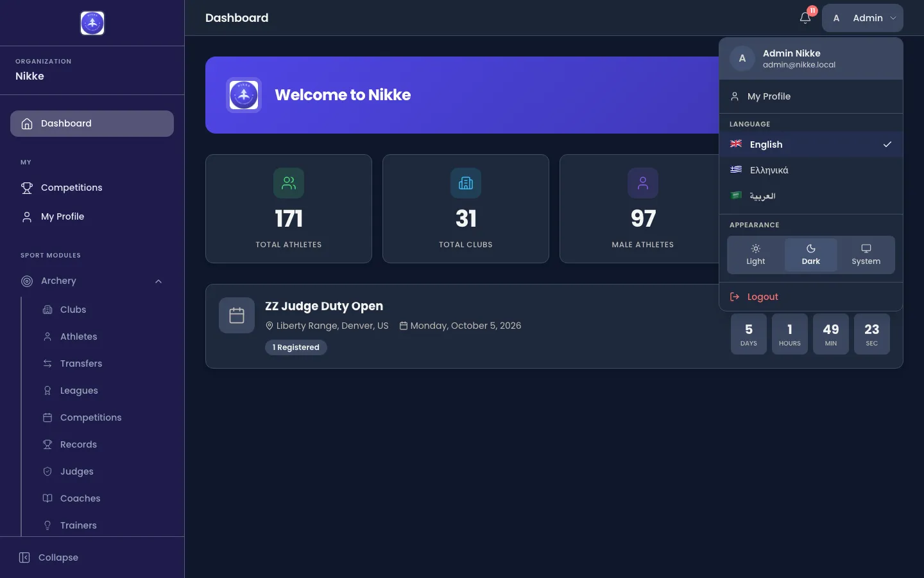This screenshot has height=578, width=924.
Task: Go to Dashboard in the sidebar
Action: pyautogui.click(x=92, y=124)
